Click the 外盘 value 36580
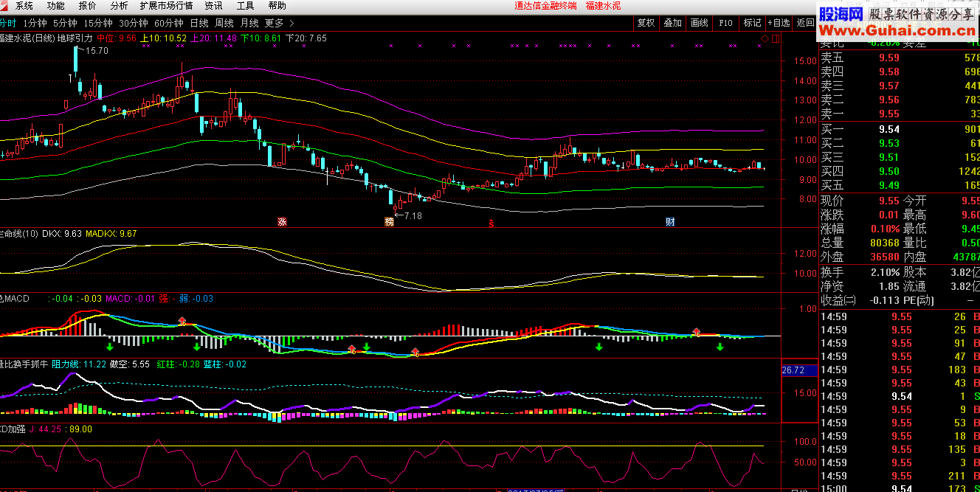Image resolution: width=980 pixels, height=492 pixels. point(885,257)
